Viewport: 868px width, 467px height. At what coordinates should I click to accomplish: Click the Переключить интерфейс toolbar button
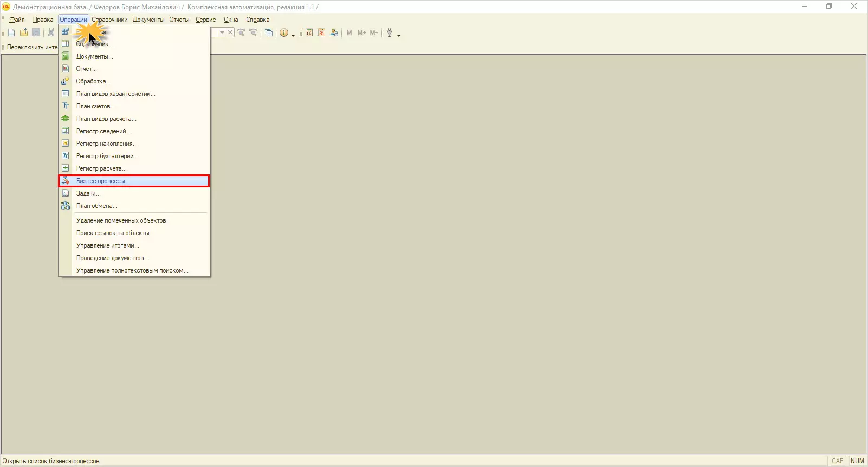pyautogui.click(x=32, y=47)
